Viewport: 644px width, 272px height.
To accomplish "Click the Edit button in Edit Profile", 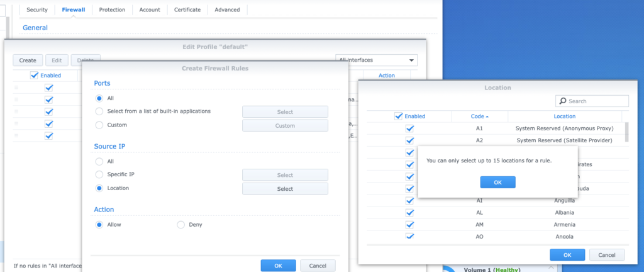I will pyautogui.click(x=57, y=60).
